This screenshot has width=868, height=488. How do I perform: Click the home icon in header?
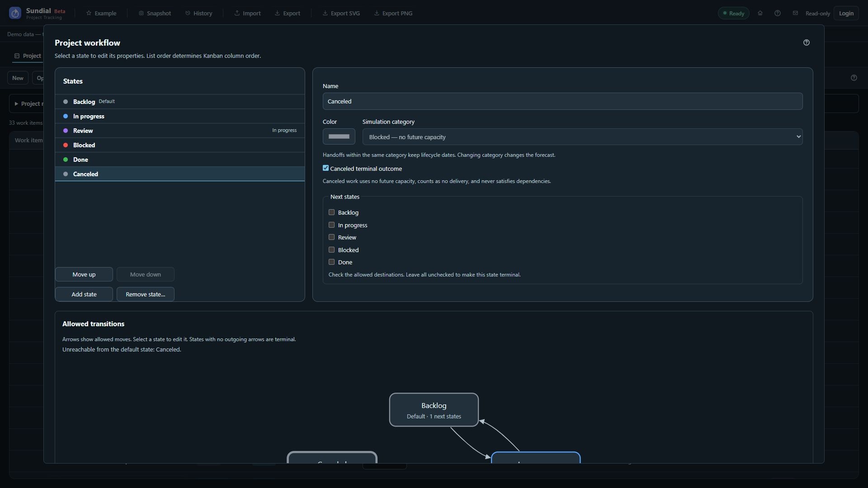(760, 13)
